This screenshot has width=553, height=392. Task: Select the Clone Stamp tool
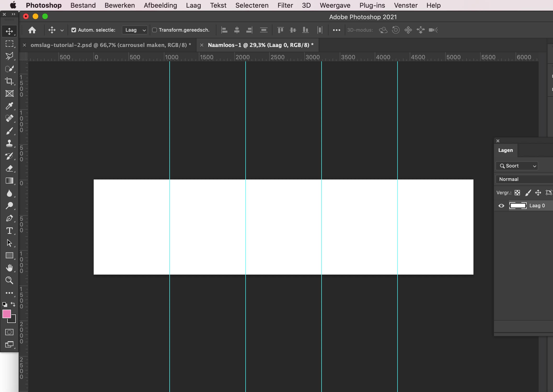pyautogui.click(x=9, y=143)
